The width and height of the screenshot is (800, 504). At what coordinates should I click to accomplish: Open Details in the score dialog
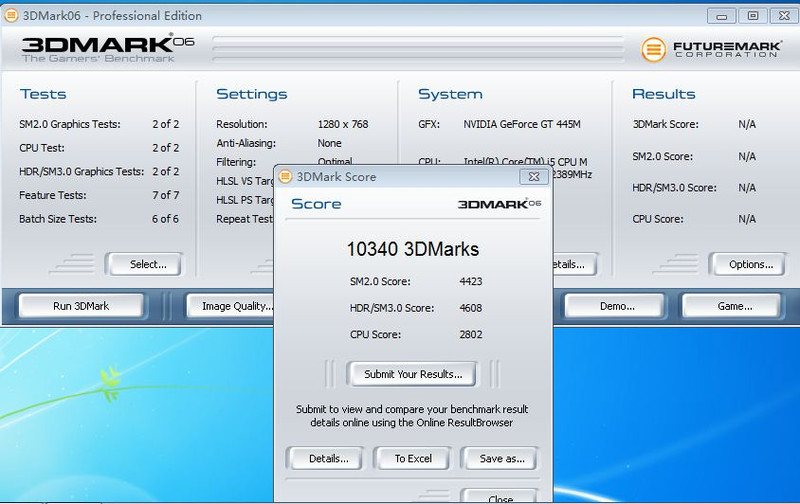click(x=328, y=459)
